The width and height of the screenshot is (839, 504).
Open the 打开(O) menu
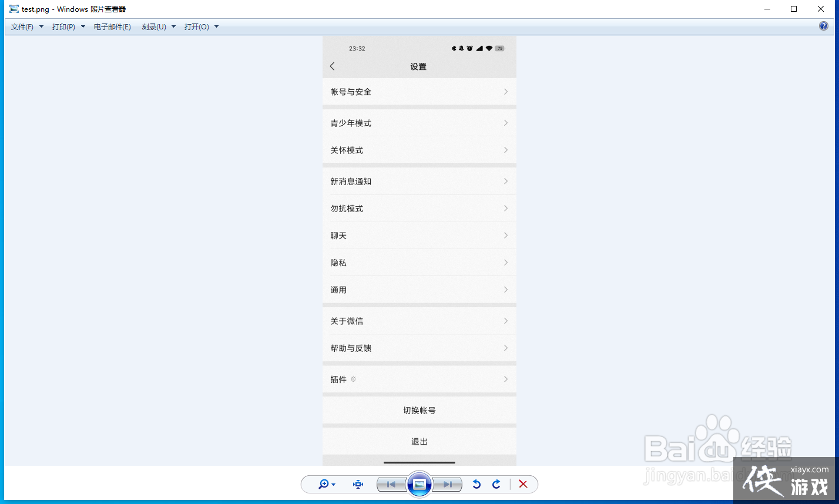pos(196,27)
